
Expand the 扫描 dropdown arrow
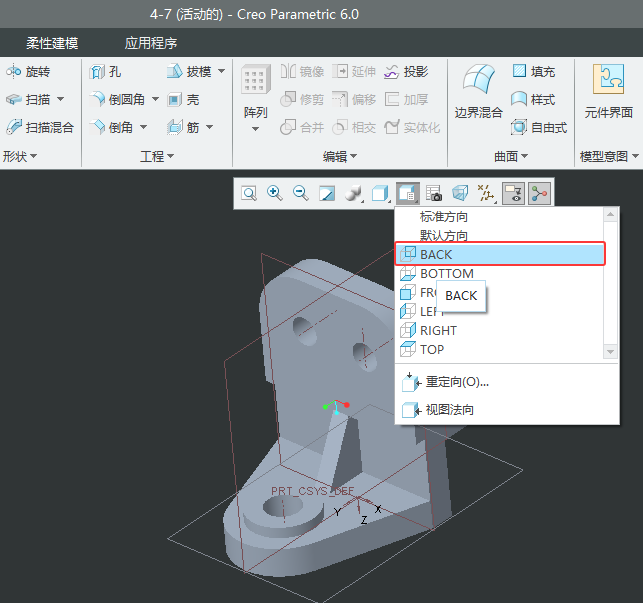(x=61, y=99)
